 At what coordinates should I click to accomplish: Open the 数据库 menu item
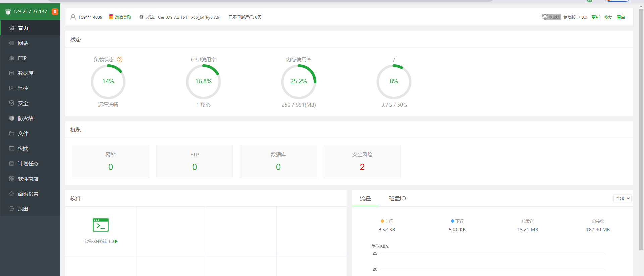(x=30, y=73)
